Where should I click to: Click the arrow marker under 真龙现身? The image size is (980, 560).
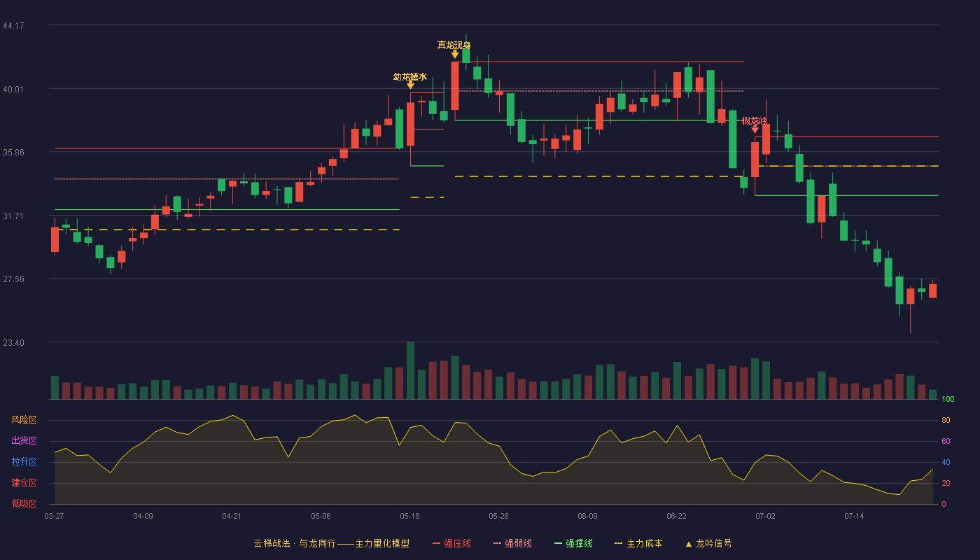point(455,54)
